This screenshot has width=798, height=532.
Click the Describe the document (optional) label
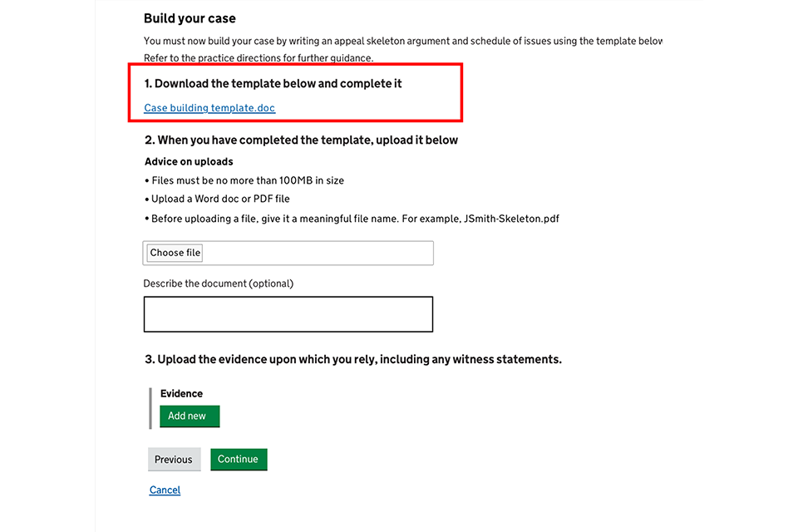218,283
